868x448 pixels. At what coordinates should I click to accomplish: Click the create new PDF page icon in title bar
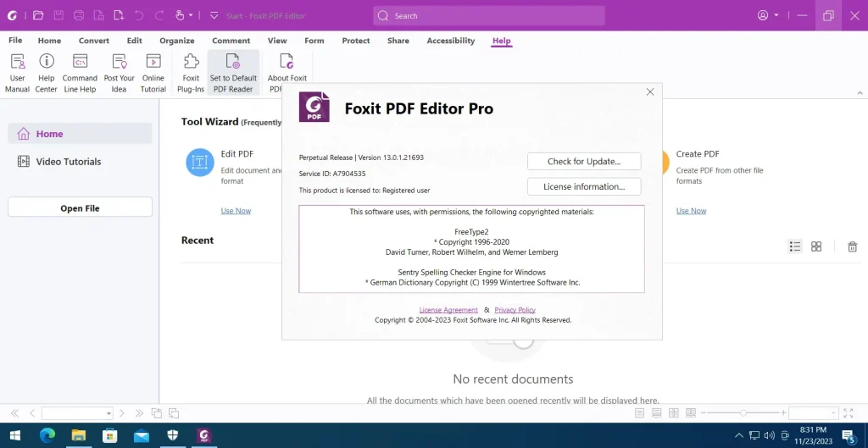119,15
